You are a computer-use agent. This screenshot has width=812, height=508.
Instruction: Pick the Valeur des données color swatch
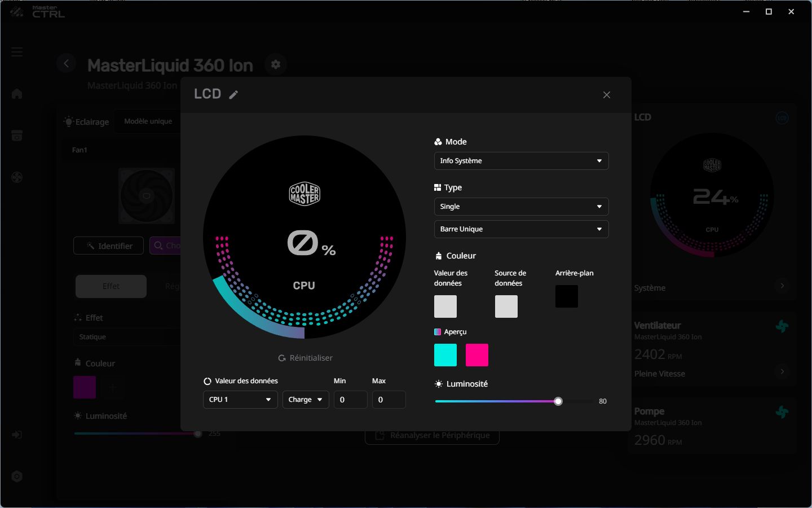pyautogui.click(x=445, y=306)
